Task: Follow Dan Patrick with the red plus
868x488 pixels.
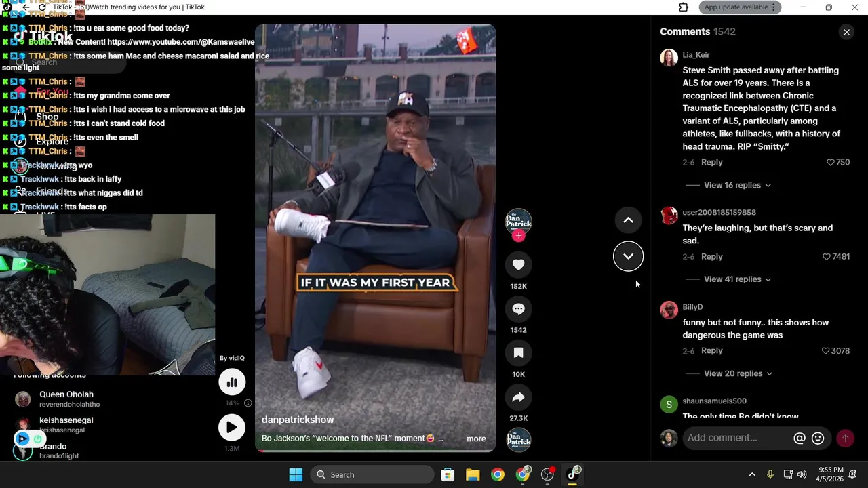Action: (x=518, y=235)
